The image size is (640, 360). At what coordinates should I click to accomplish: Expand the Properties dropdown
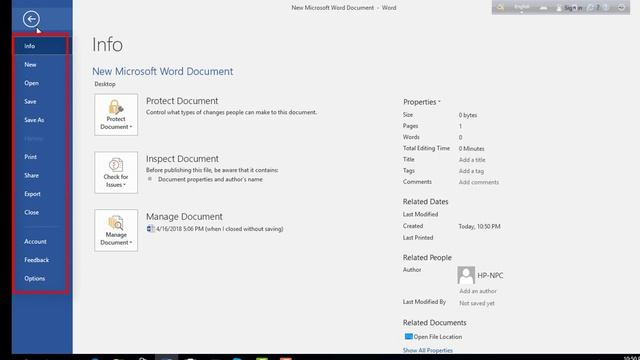point(422,102)
